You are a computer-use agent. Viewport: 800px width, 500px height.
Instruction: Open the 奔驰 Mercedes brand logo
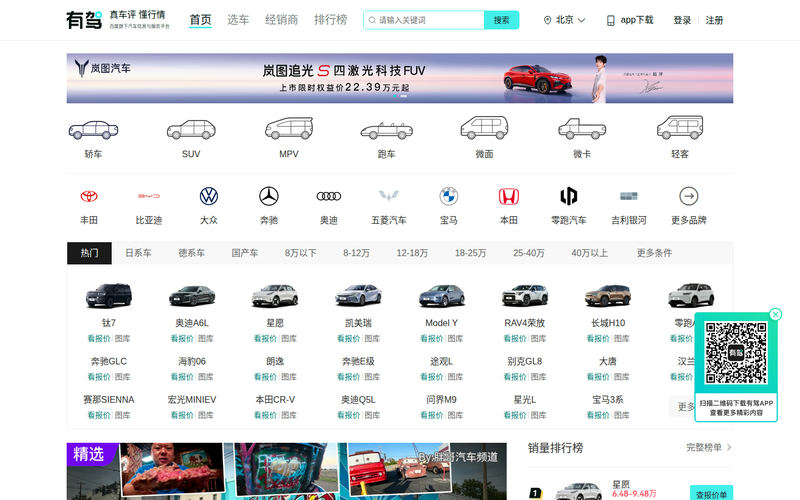269,196
